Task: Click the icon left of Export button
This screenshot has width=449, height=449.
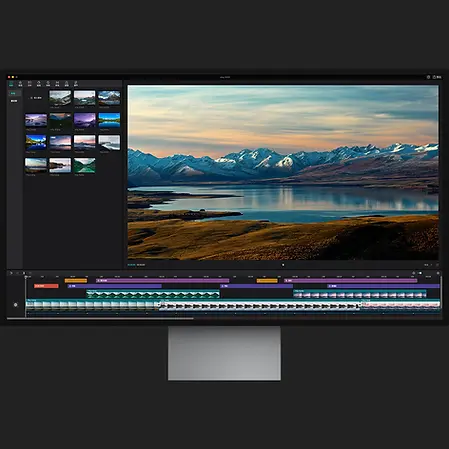Action: [x=428, y=77]
